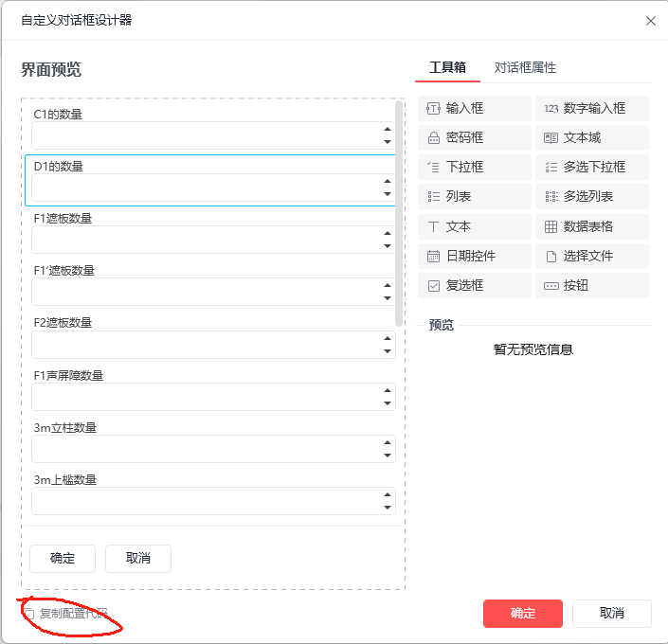Viewport: 668px width, 644px height.
Task: Choose the 密码框 lock icon
Action: click(x=433, y=138)
